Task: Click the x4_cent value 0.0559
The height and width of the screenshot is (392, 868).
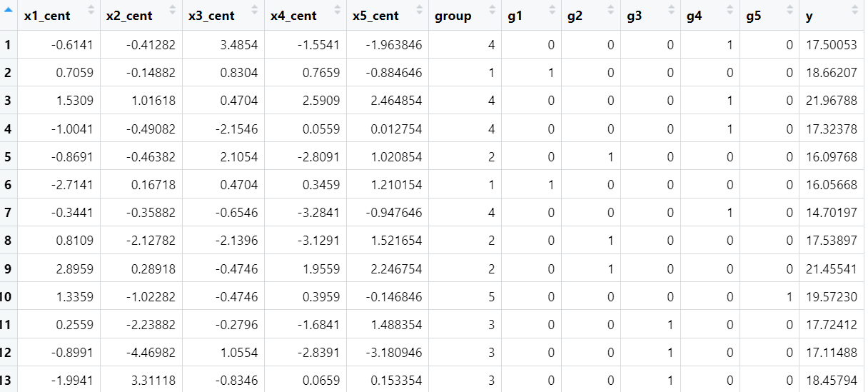Action: [322, 129]
